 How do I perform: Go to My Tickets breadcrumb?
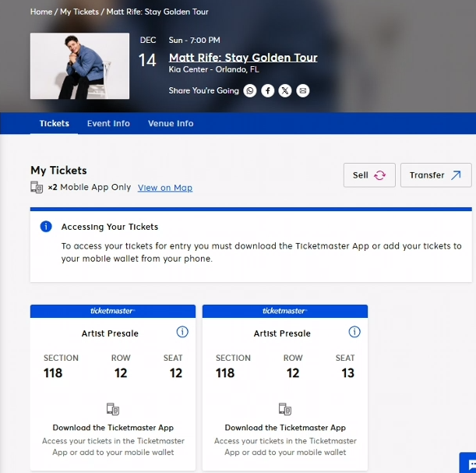(79, 12)
